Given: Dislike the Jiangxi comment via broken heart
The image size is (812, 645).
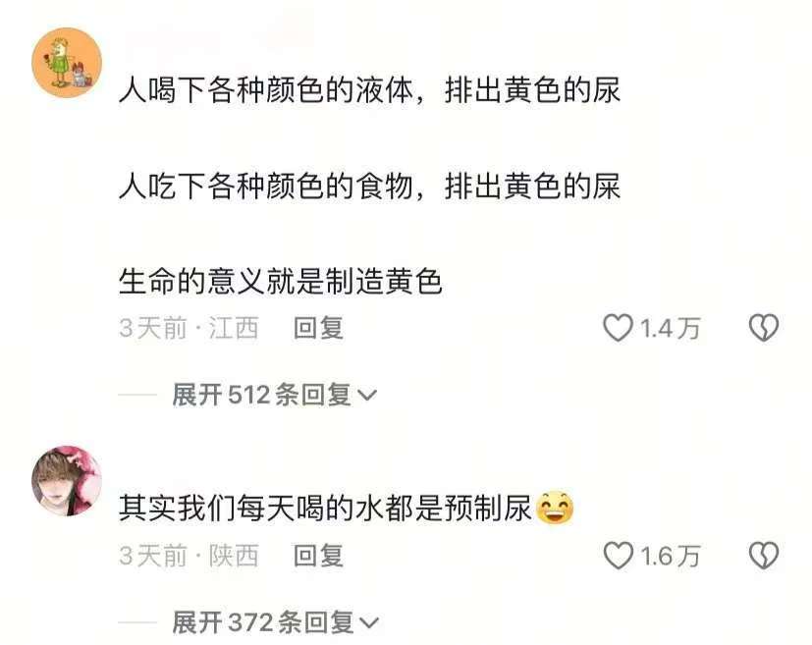Looking at the screenshot, I should (x=763, y=328).
